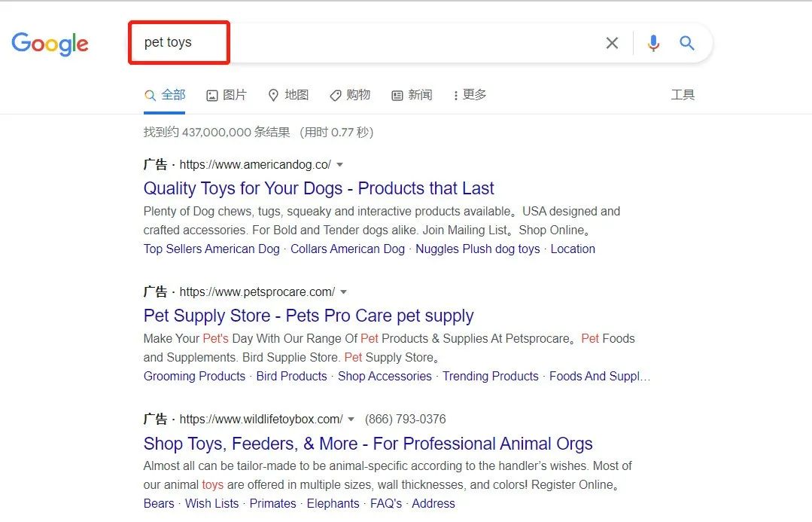Screen dimensions: 812x522
Task: Expand the wildlifetoybox.com ad dropdown arrow
Action: click(x=351, y=420)
